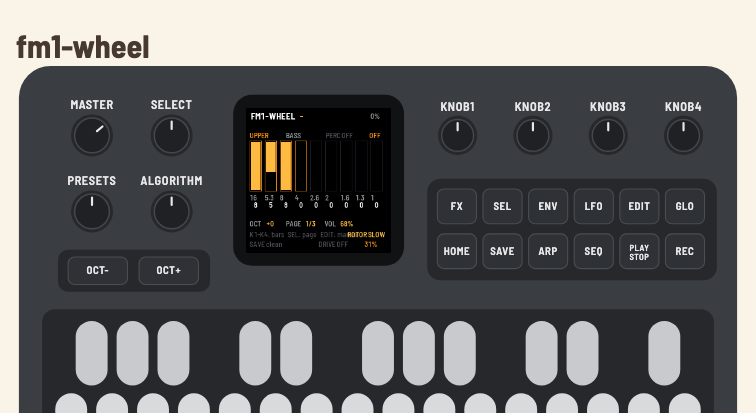Push the SEL button
This screenshot has width=756, height=413.
point(502,206)
